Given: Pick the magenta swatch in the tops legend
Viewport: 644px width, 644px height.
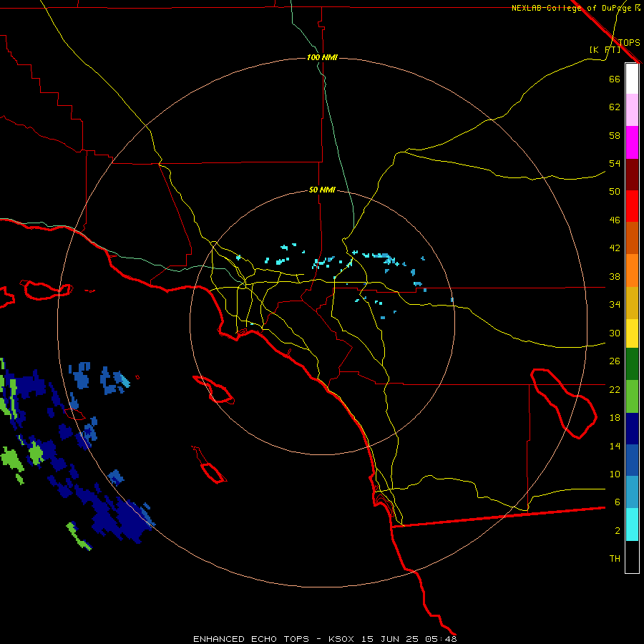Looking at the screenshot, I should pyautogui.click(x=632, y=142).
